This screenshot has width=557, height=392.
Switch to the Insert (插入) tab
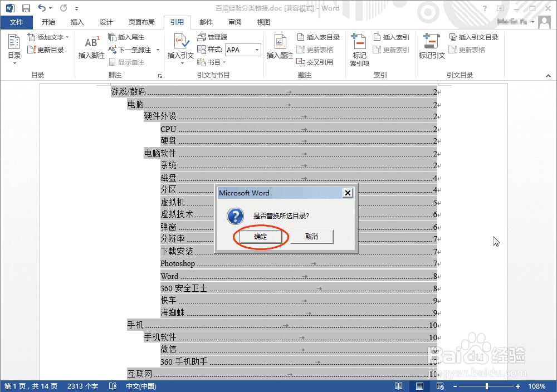[77, 22]
